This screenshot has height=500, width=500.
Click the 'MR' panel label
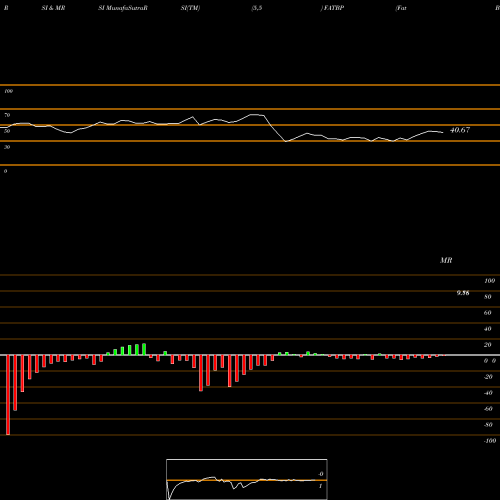pos(446,260)
